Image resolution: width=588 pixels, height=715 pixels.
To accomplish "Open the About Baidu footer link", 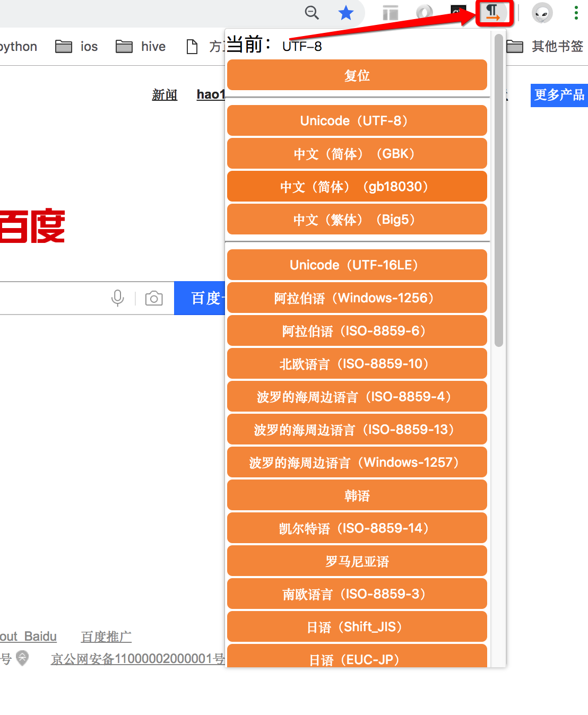I will (28, 636).
